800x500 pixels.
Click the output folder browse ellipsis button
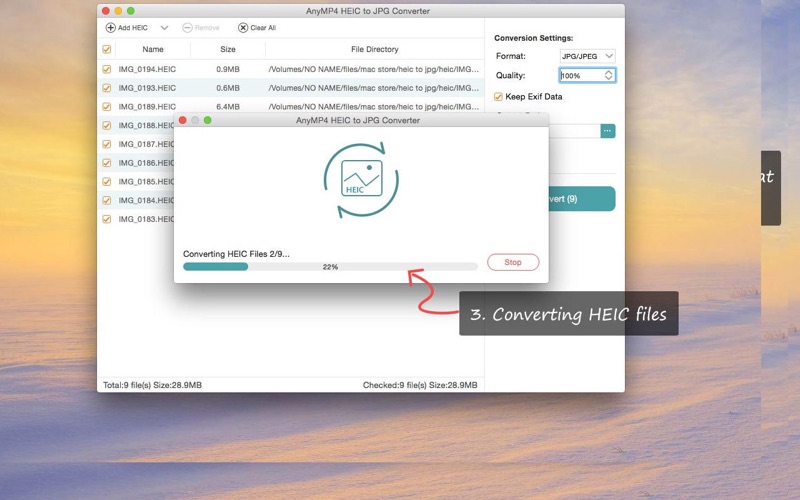(x=608, y=131)
